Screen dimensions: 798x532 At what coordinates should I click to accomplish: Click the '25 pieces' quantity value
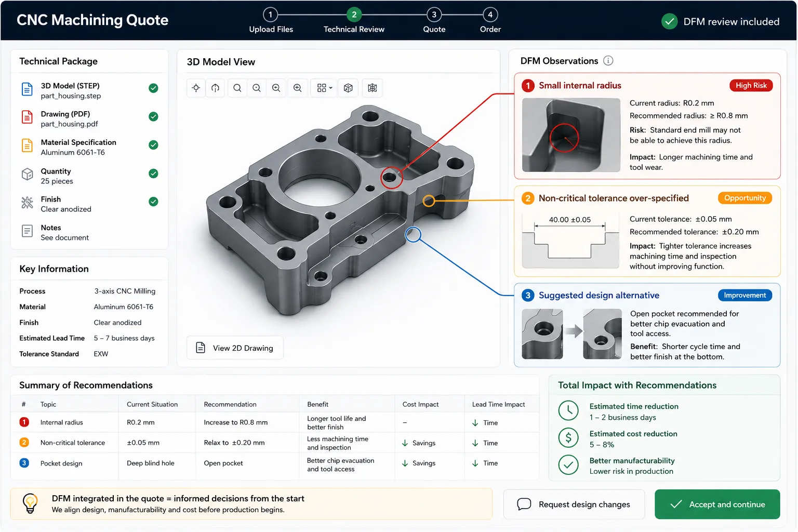tap(57, 181)
